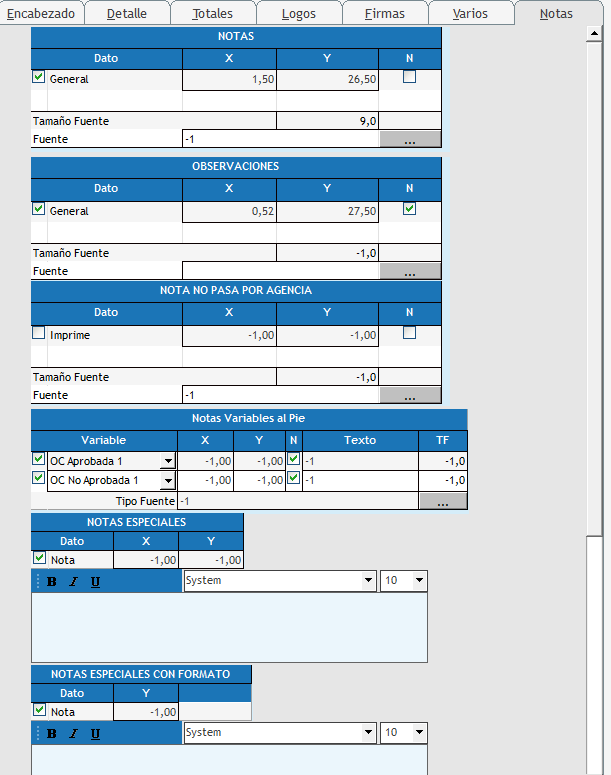
Task: Toggle Bold in Notas Especiales Con Formato editor
Action: tap(52, 734)
